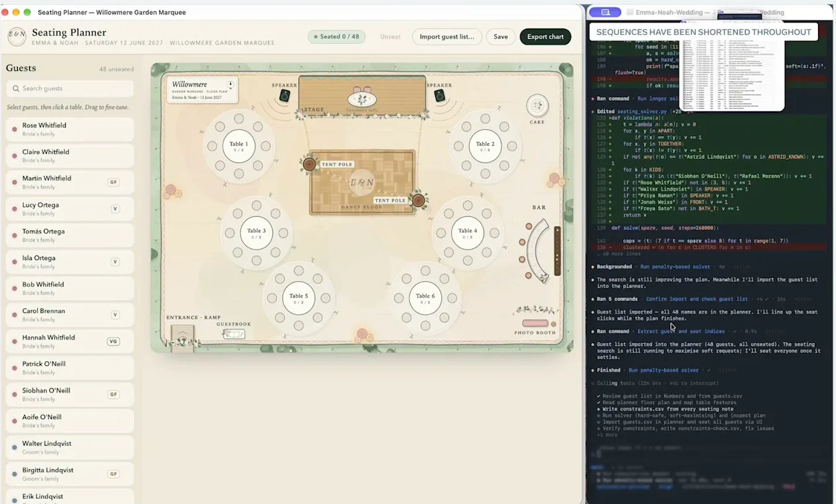This screenshot has height=504, width=836.
Task: Click the tent pole nearest Table 4
Action: (418, 200)
